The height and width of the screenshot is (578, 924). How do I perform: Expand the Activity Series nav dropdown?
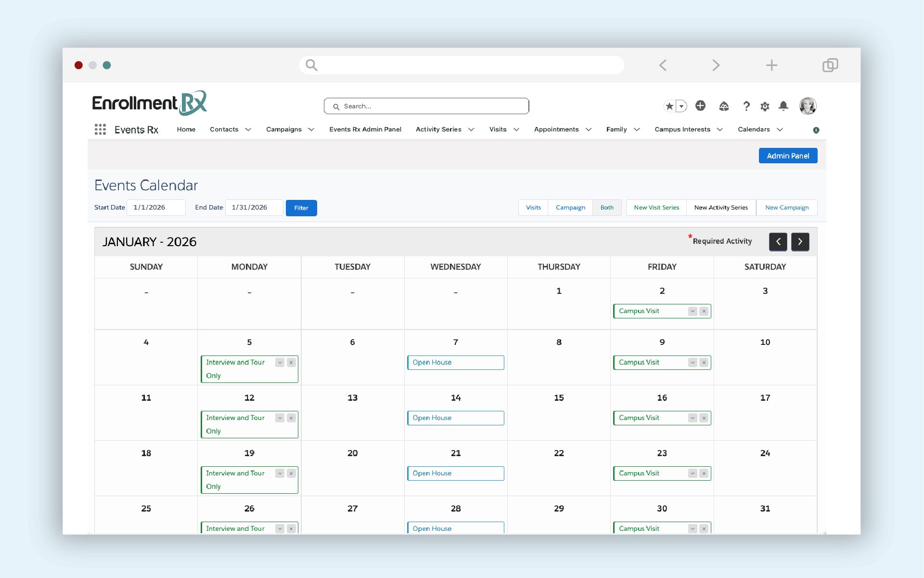pos(471,130)
